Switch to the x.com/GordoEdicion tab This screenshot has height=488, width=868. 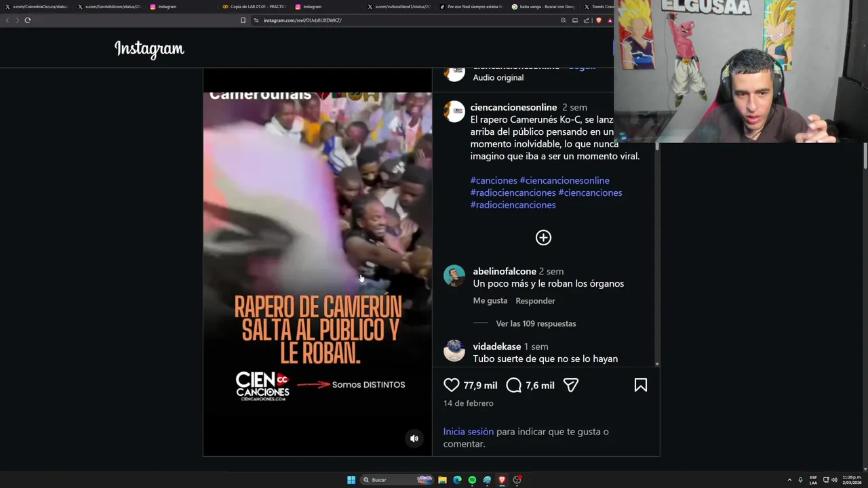point(108,7)
